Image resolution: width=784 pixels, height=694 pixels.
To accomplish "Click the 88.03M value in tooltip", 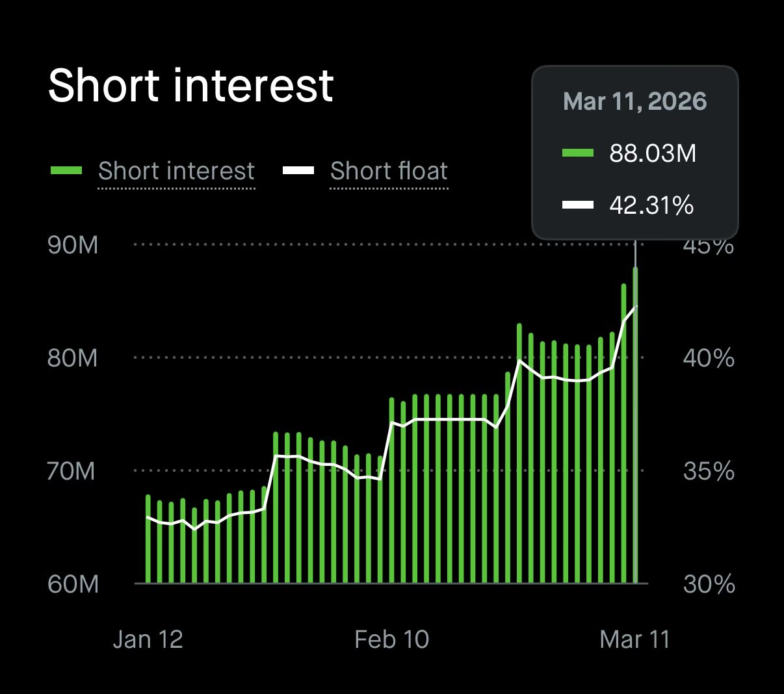I will coord(652,153).
